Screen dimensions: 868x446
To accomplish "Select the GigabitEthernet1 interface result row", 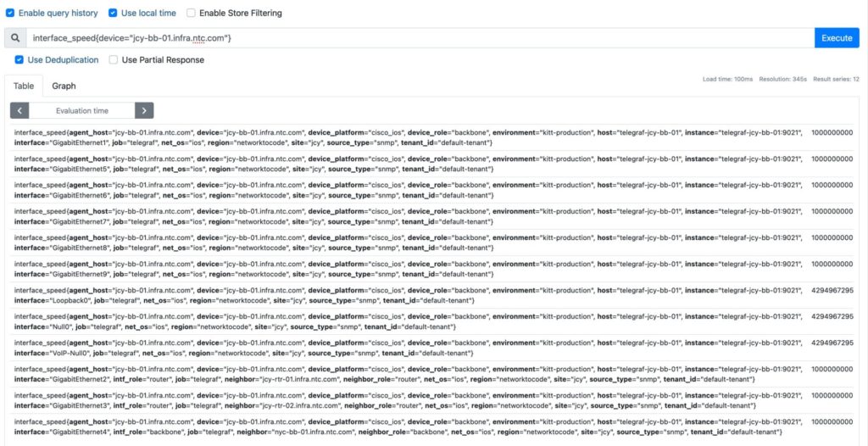I will (x=407, y=138).
